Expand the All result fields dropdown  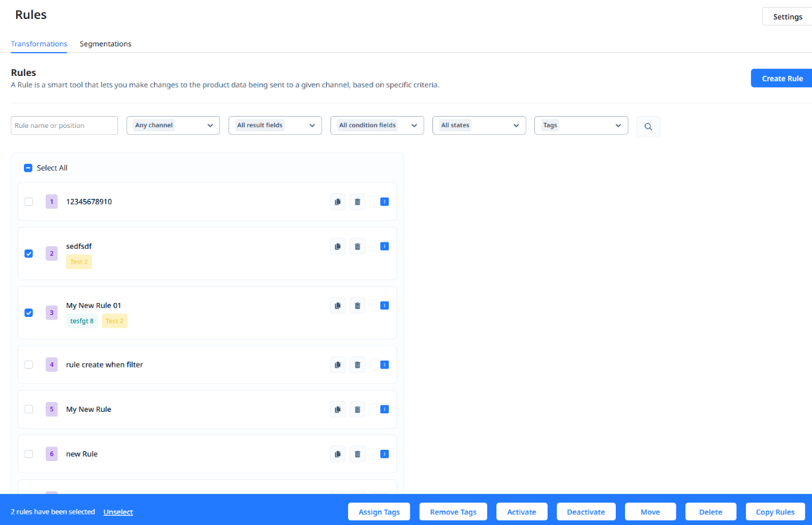[x=275, y=125]
